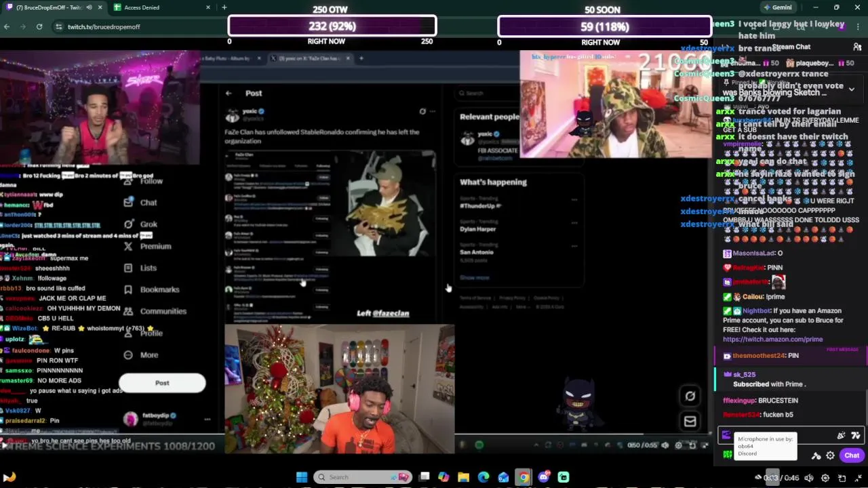Viewport: 868px width, 488px height.
Task: Switch to the Access Denied browser tab
Action: point(156,7)
